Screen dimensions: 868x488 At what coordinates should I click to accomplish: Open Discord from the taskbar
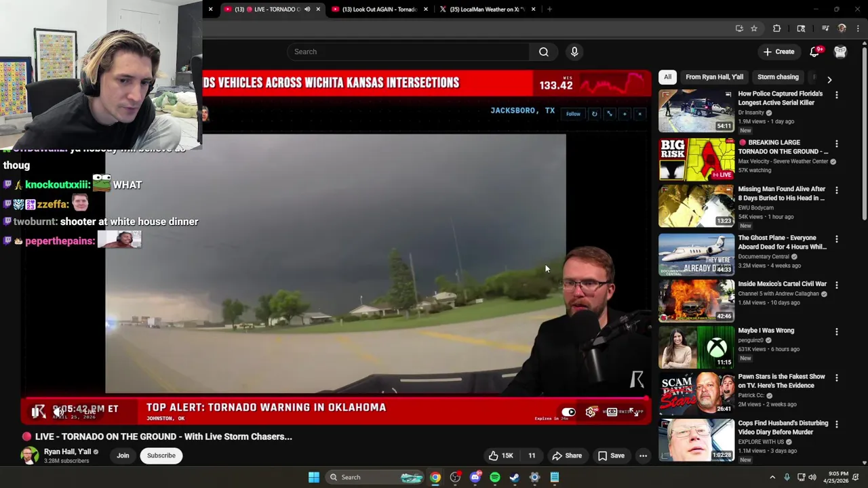point(475,477)
